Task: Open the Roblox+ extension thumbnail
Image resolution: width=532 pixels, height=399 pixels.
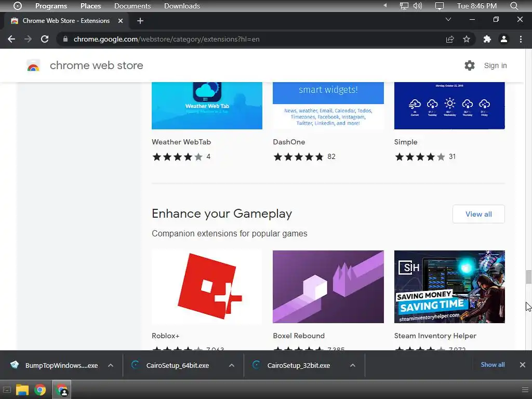Action: [207, 287]
